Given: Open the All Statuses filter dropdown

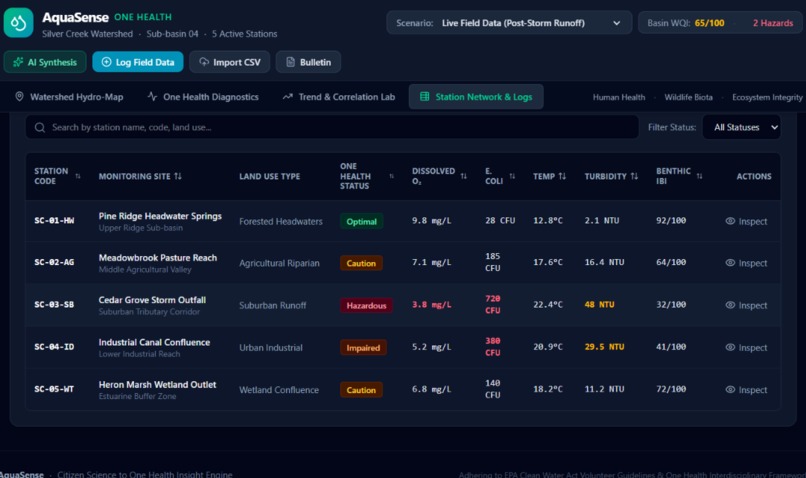Looking at the screenshot, I should click(741, 127).
